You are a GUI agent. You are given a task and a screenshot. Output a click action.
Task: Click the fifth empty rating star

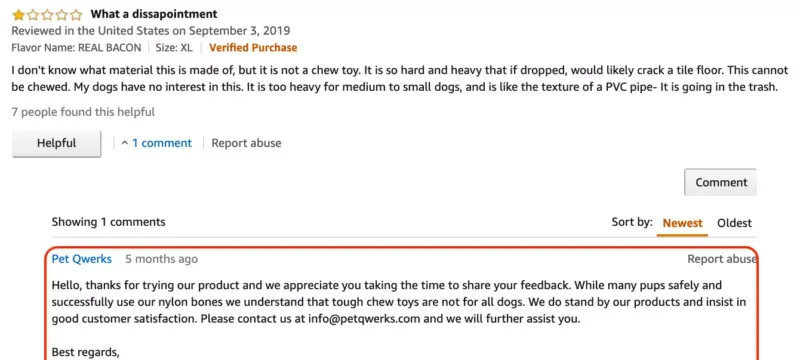point(75,14)
